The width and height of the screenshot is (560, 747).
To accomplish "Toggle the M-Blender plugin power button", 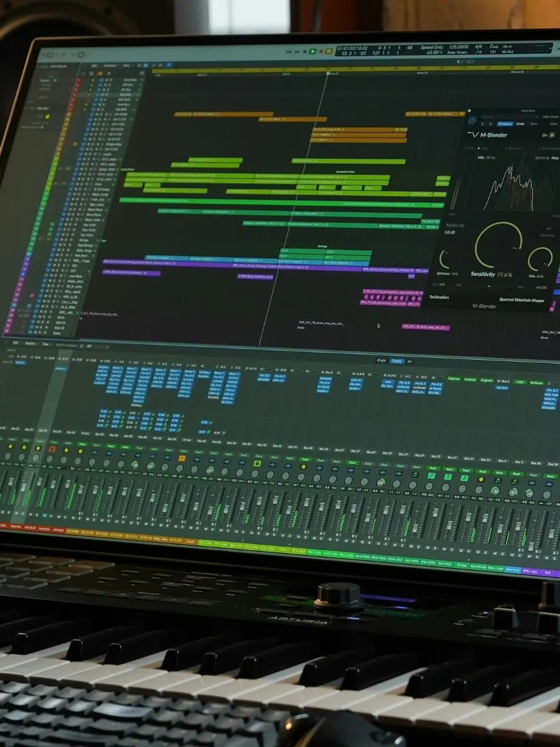I will [x=472, y=120].
